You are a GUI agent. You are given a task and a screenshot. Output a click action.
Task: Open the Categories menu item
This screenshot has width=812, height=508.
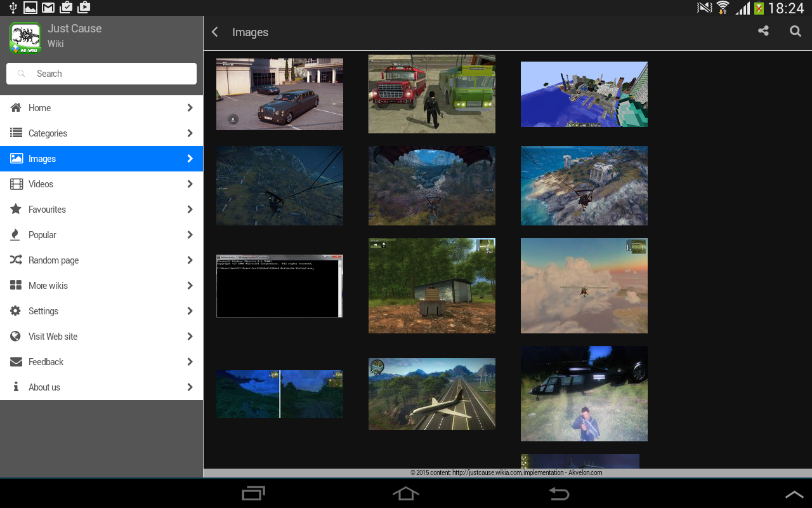tap(101, 133)
